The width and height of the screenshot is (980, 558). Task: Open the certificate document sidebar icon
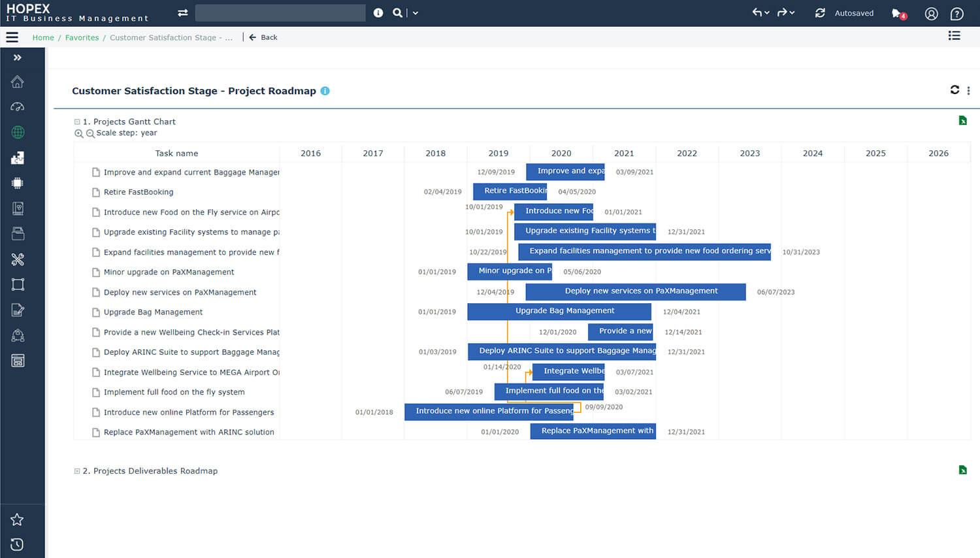18,208
